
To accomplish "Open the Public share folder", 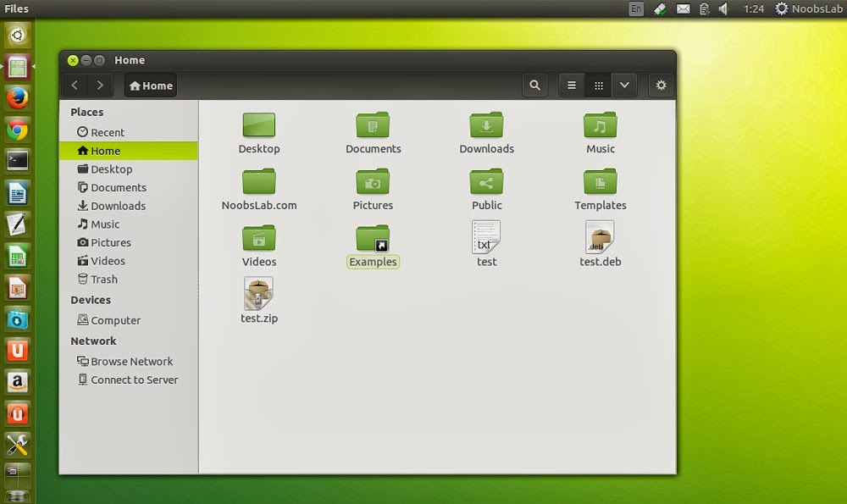I will [x=486, y=181].
